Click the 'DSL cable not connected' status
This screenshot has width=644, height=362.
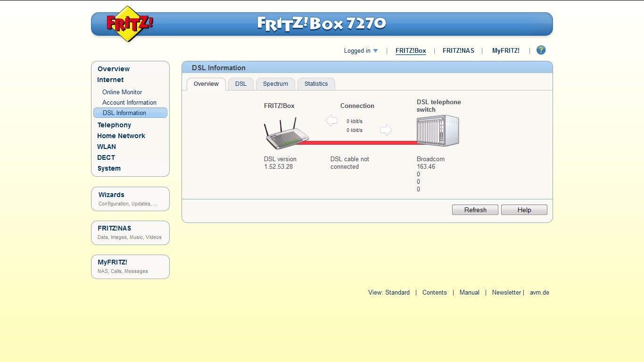click(350, 163)
